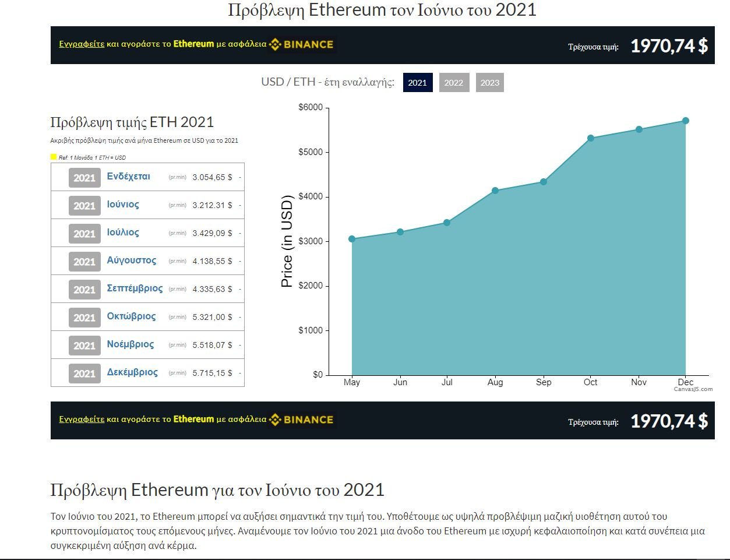The image size is (730, 560).
Task: Click the Jul data point on chart
Action: (447, 223)
